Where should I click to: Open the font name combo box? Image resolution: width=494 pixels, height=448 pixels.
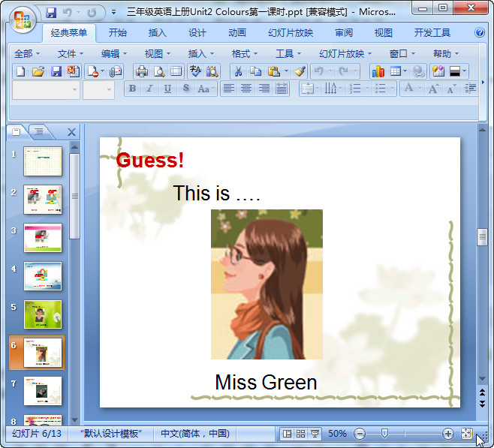(46, 90)
